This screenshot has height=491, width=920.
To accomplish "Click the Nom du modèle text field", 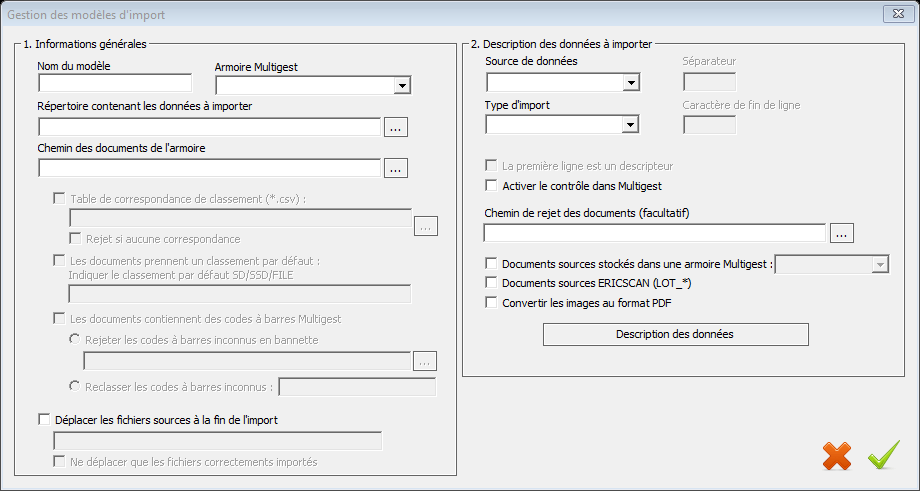I will [115, 83].
